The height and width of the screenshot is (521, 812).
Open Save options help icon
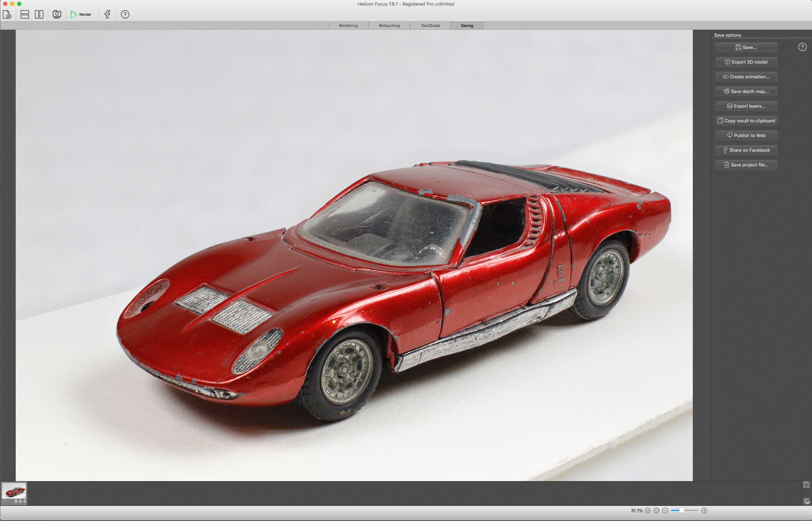click(x=802, y=47)
